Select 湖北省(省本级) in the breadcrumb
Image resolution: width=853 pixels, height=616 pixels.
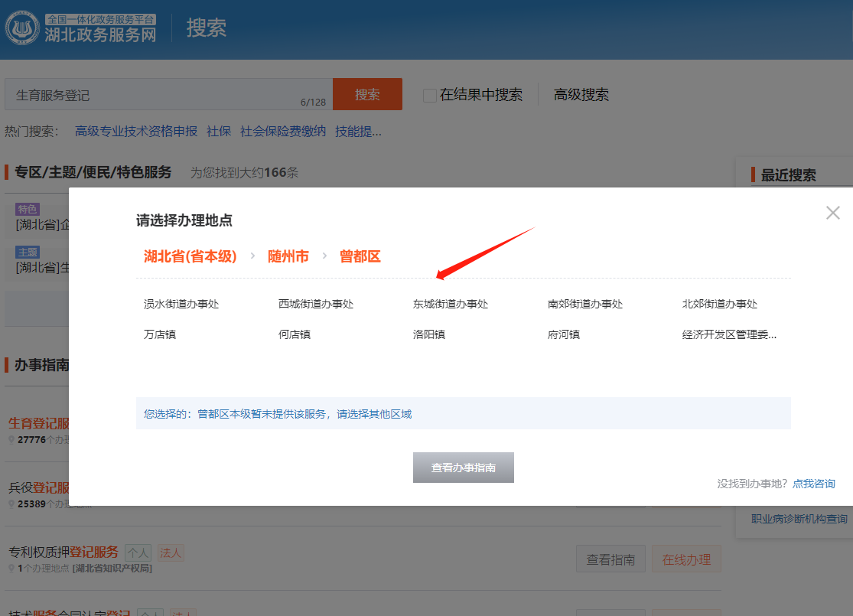190,256
